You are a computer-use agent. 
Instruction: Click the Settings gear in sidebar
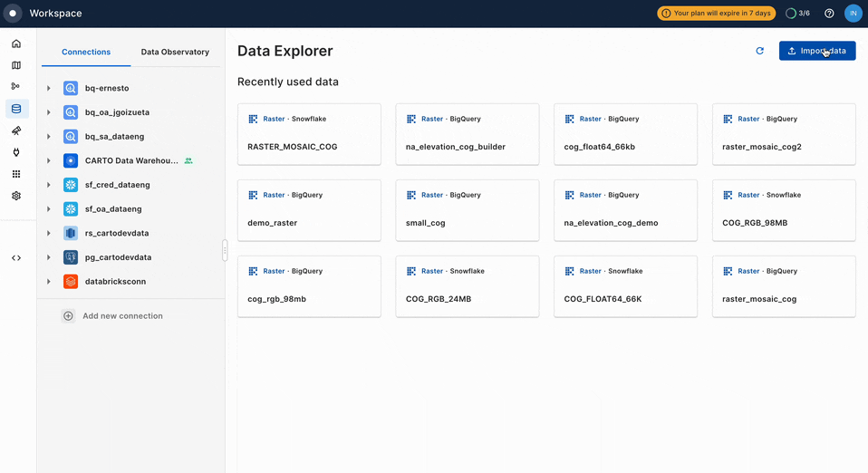(x=16, y=196)
